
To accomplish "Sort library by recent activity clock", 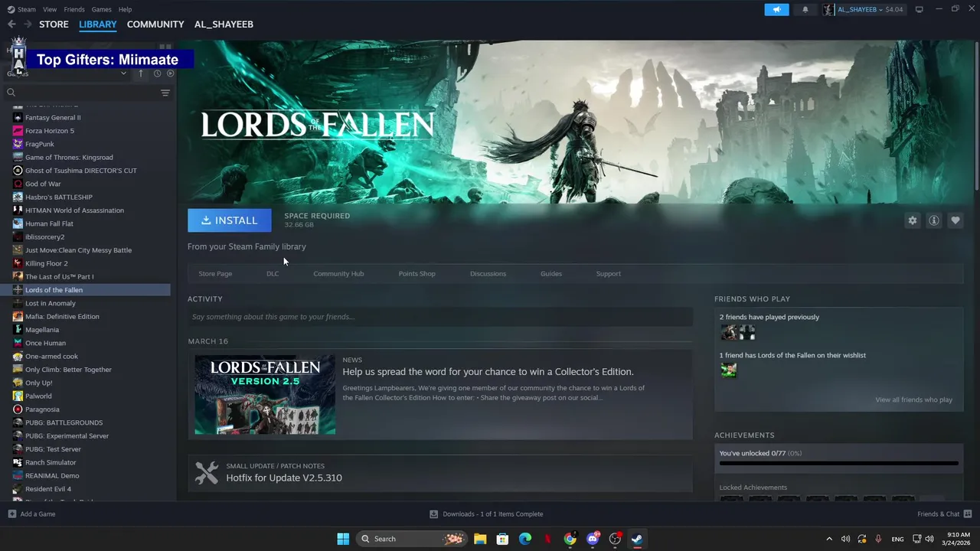I will 157,73.
